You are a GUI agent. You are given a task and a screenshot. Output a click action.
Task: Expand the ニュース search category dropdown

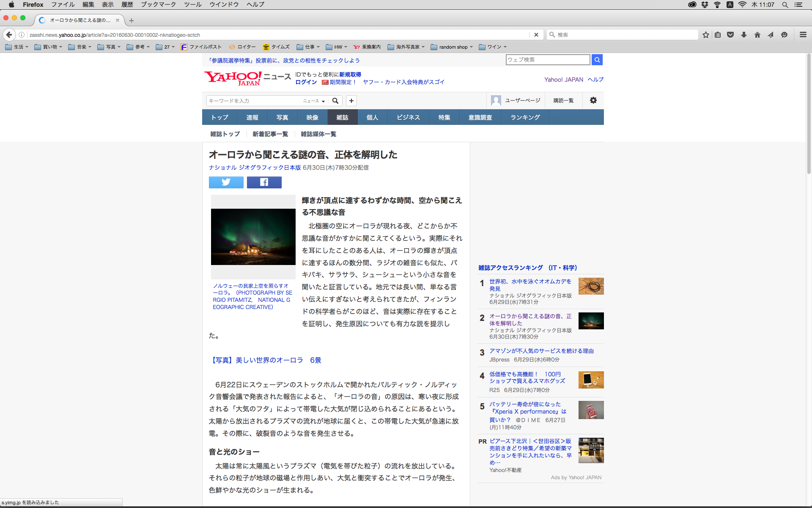tap(314, 101)
